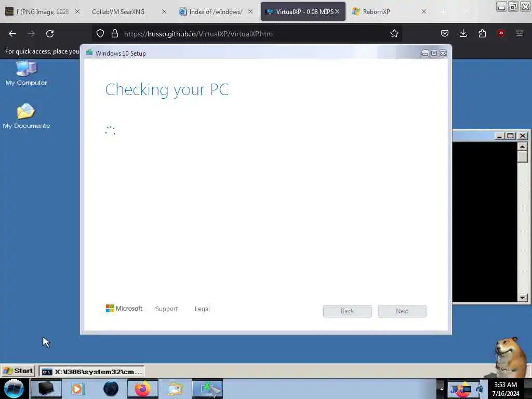Click the Firefox tray icon
This screenshot has height=399, width=532.
click(462, 390)
